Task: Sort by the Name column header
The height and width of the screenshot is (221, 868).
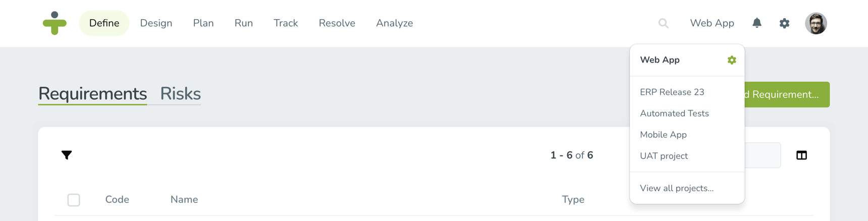Action: tap(184, 200)
